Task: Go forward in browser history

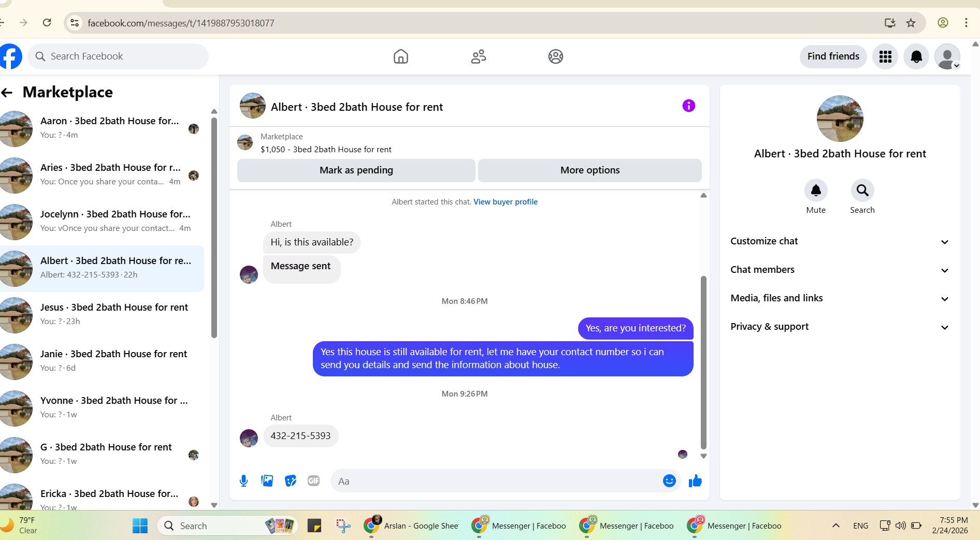Action: click(x=23, y=23)
